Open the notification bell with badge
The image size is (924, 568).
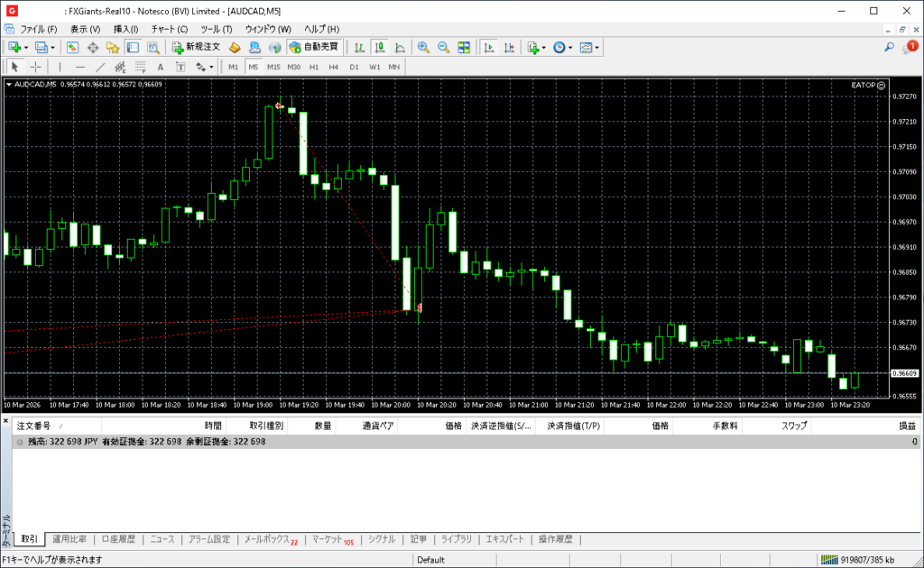tap(910, 47)
